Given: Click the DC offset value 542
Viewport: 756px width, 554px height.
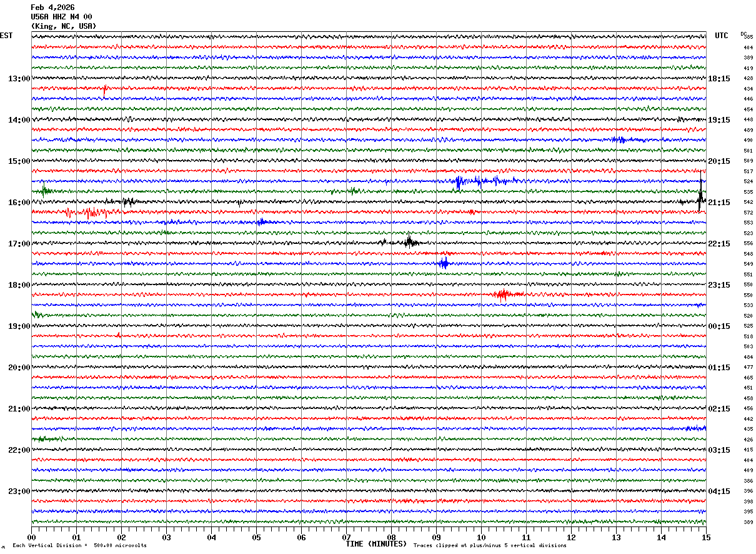Looking at the screenshot, I should click(748, 203).
